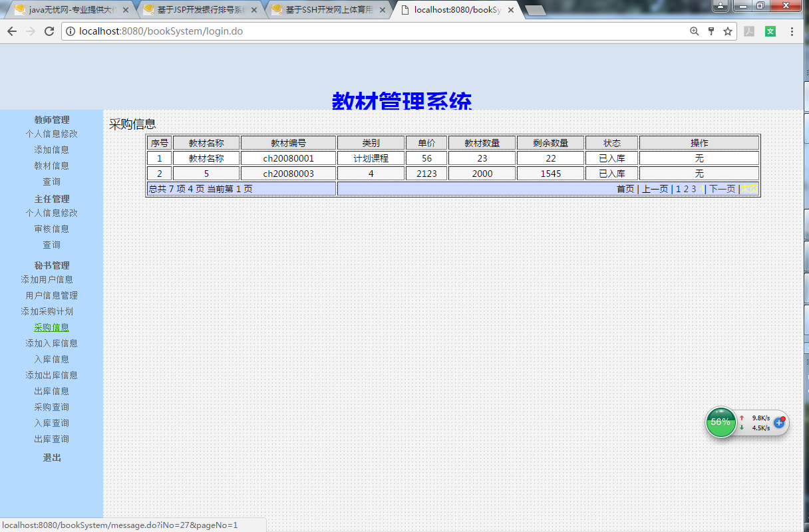Open 查询 under 教师管理
The width and height of the screenshot is (809, 532).
tap(52, 182)
